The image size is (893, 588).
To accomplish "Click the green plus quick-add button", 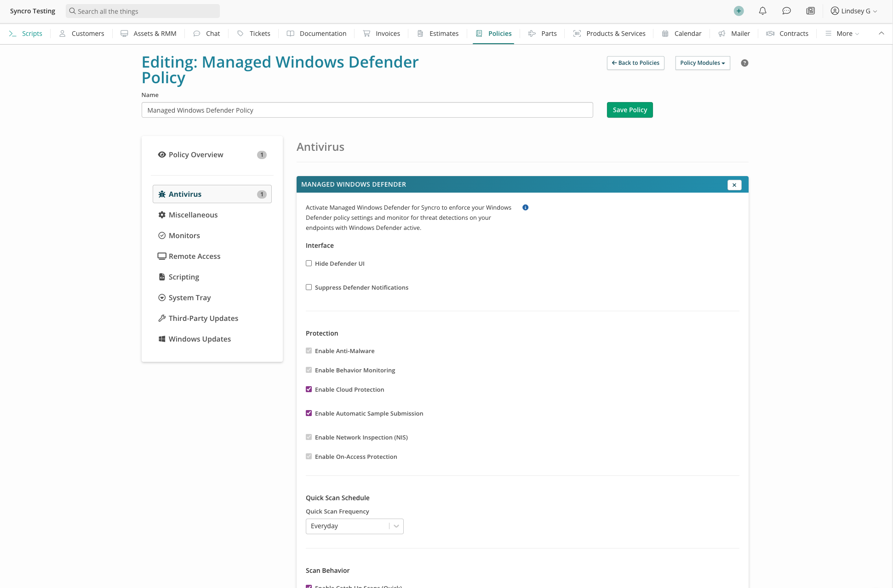I will tap(738, 11).
